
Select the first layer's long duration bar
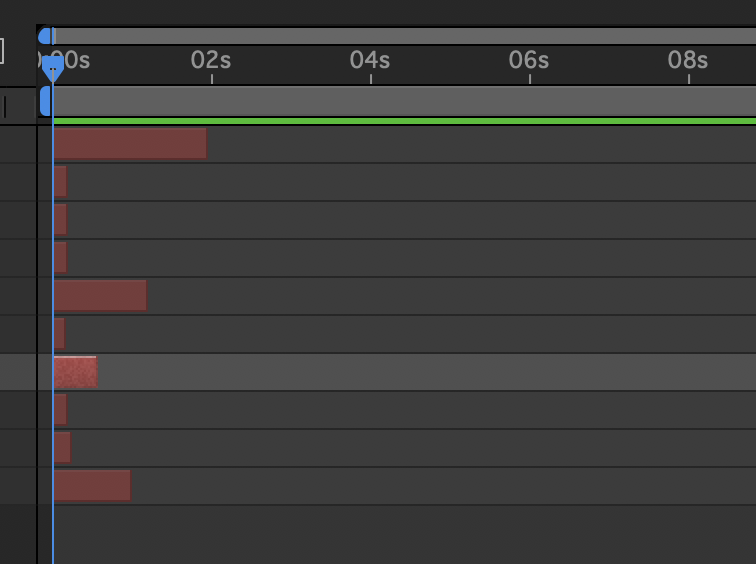pyautogui.click(x=130, y=144)
